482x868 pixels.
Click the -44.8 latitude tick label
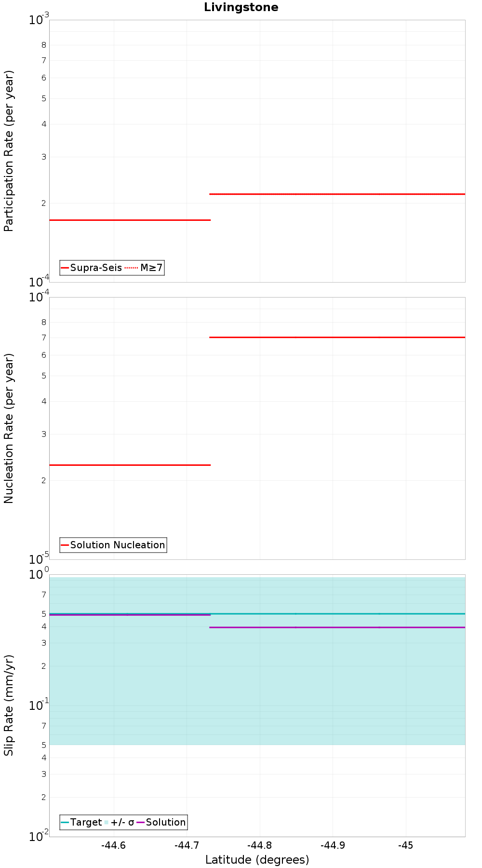pos(260,845)
